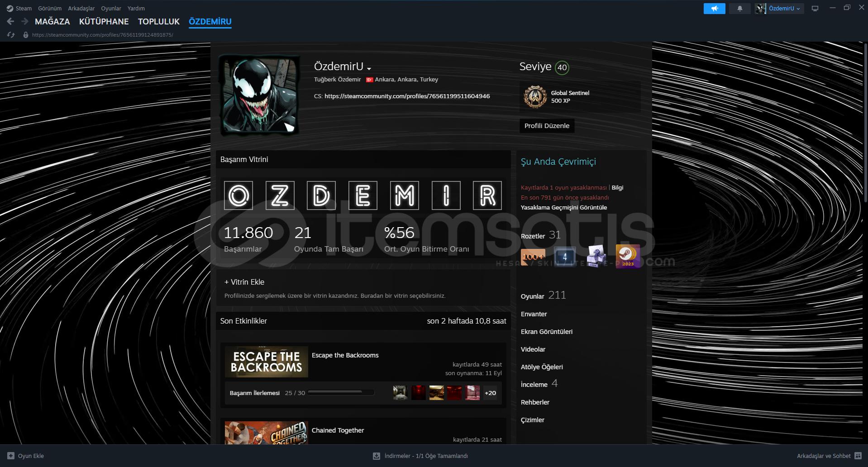Switch to the MAĞAZA tab
The width and height of the screenshot is (868, 467).
click(52, 21)
